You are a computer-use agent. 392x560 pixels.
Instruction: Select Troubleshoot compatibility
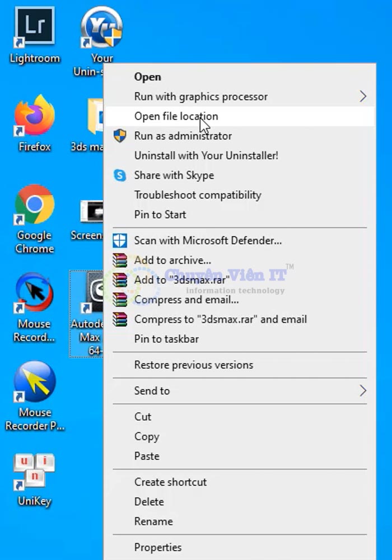pyautogui.click(x=240, y=195)
